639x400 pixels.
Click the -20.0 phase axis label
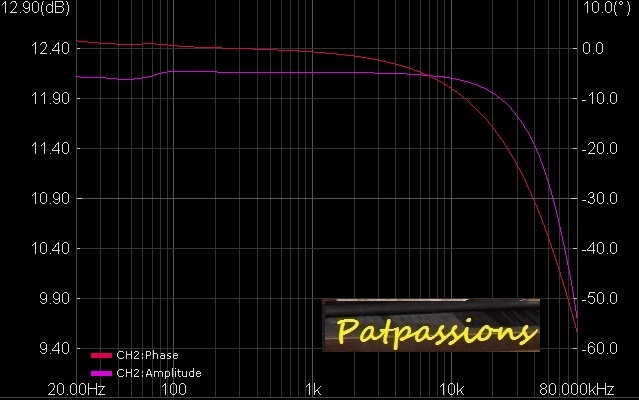[600, 149]
